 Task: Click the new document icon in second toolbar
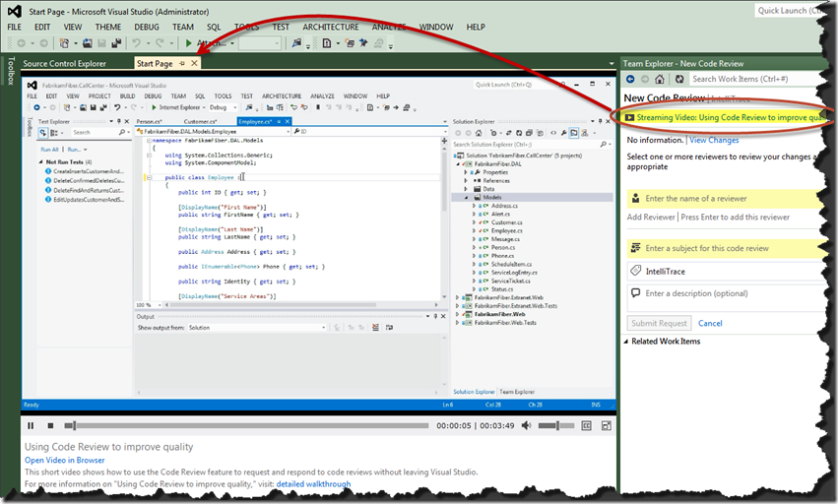[327, 43]
